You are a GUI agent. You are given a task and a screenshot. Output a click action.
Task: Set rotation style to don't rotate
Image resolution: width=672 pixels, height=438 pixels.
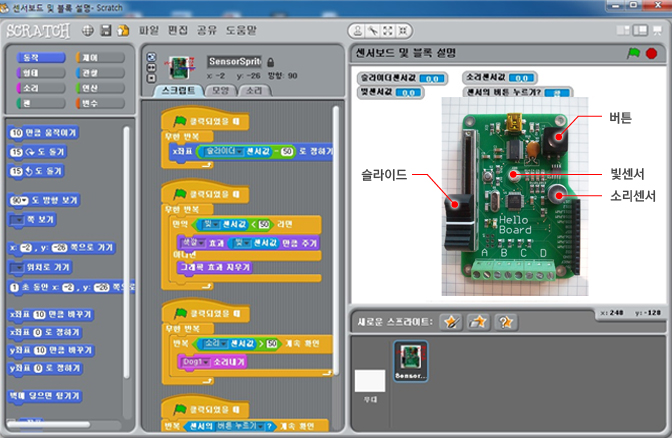152,78
